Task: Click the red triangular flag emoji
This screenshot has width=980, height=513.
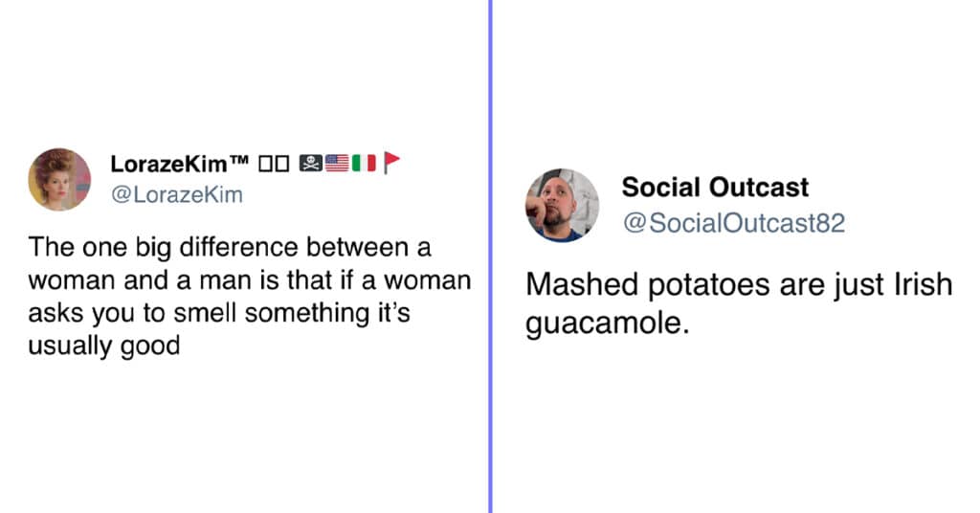Action: (391, 163)
